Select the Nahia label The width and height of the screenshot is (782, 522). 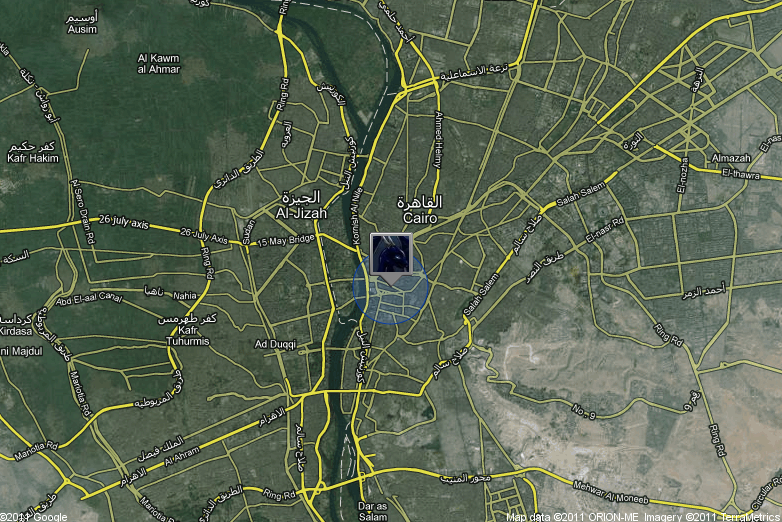coord(185,296)
